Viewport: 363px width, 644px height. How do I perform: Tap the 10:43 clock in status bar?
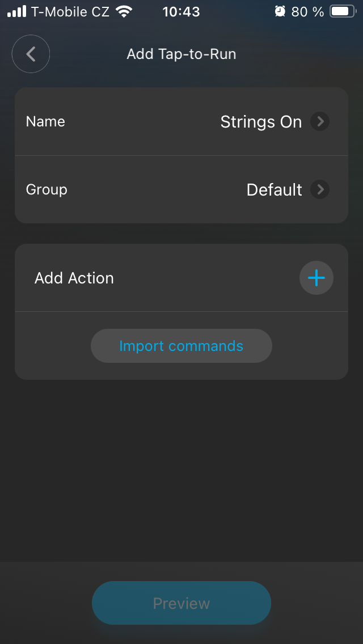[181, 11]
